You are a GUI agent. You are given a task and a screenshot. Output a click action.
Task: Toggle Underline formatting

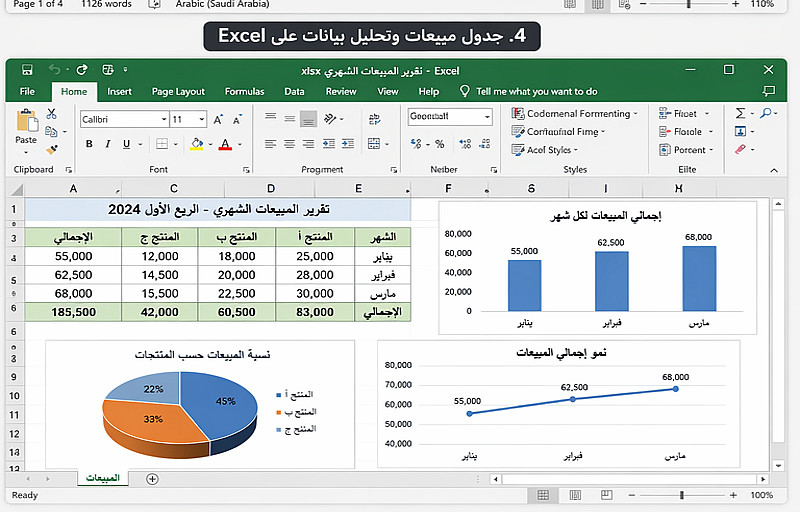[127, 144]
